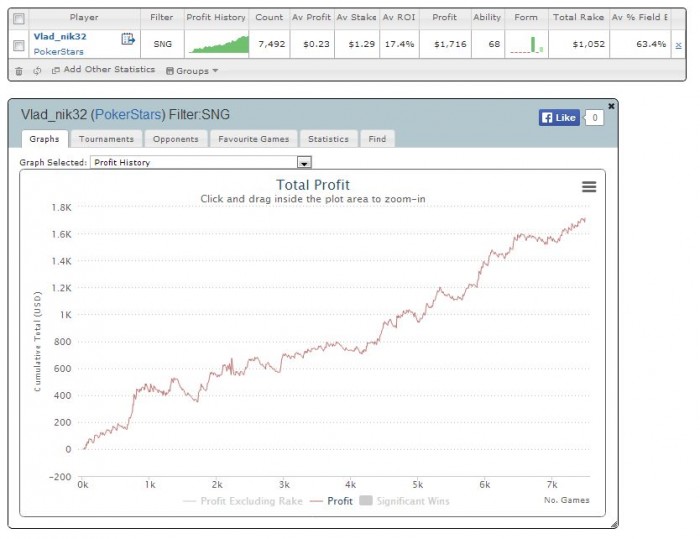Sort by Av ROI column header
Screen dimensions: 700x539
(399, 17)
